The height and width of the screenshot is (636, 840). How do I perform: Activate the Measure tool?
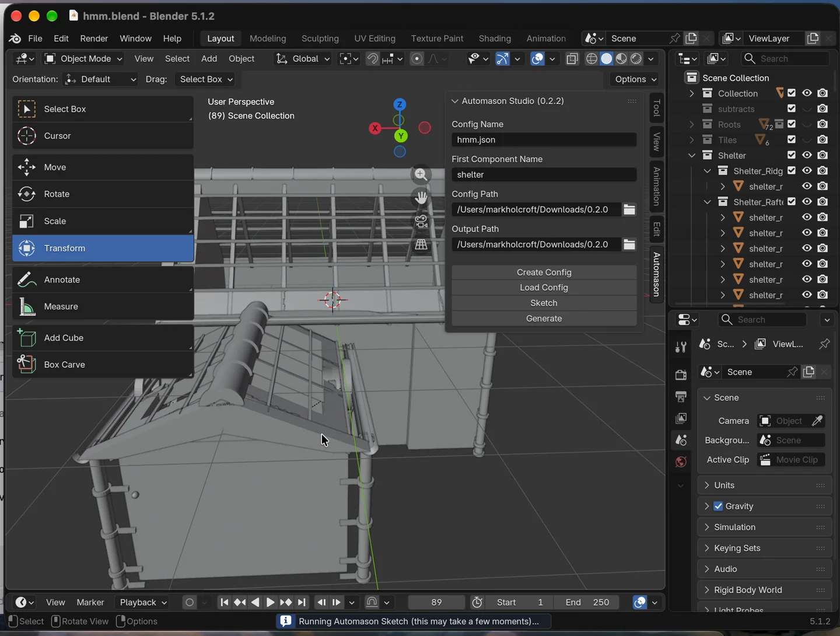103,306
